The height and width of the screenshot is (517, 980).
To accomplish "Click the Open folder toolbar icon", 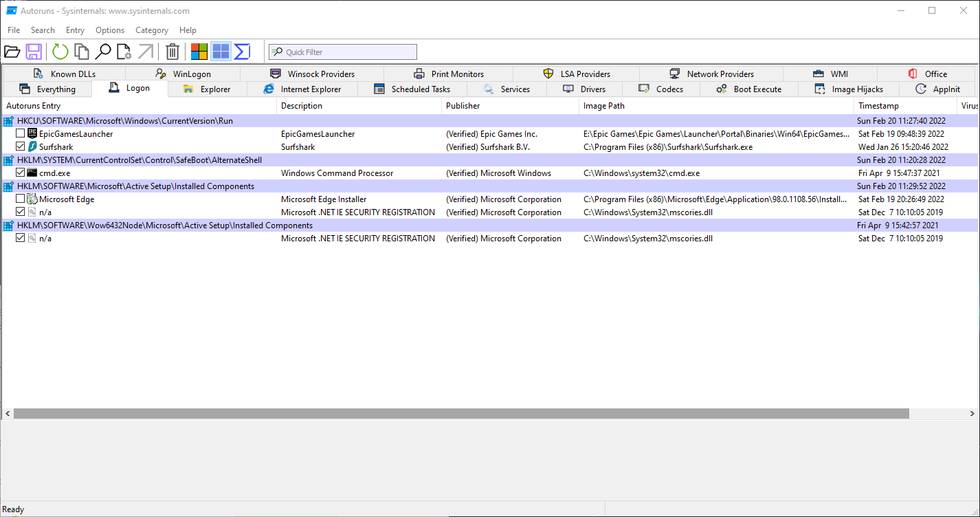I will (12, 52).
